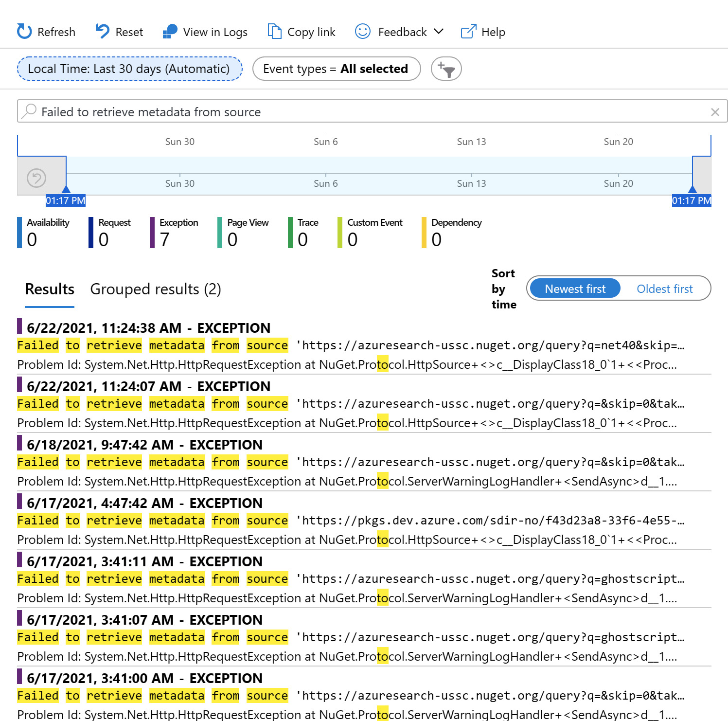Switch to the Grouped results tab

(x=155, y=289)
